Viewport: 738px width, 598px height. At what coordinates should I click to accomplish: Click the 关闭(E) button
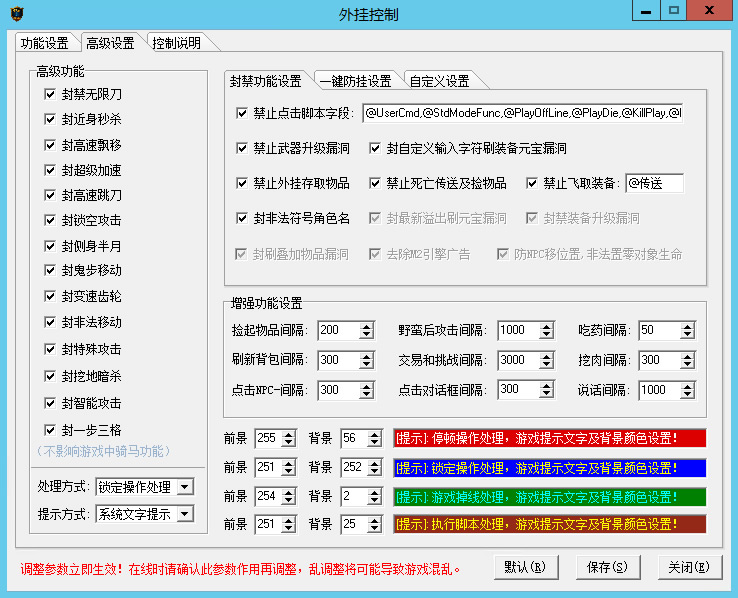(690, 567)
